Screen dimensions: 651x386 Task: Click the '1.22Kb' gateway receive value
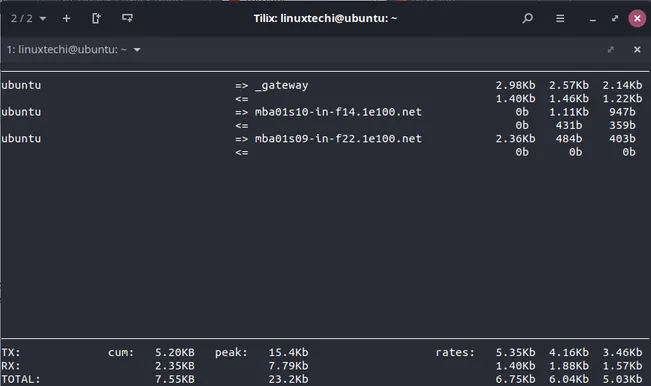tap(622, 99)
